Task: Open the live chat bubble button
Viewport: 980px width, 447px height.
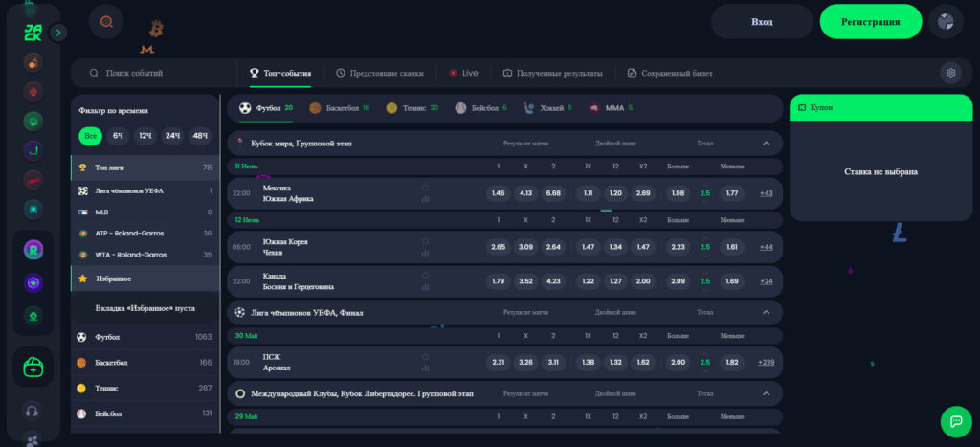Action: click(x=956, y=421)
